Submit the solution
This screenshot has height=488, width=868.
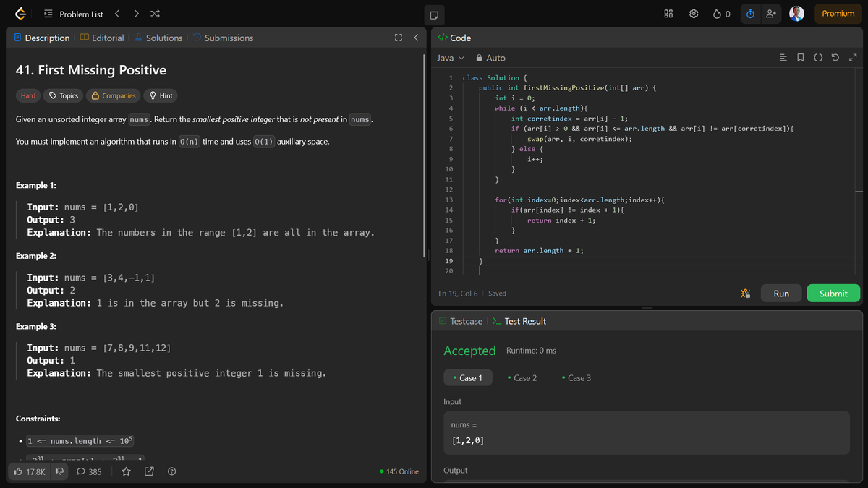tap(833, 294)
